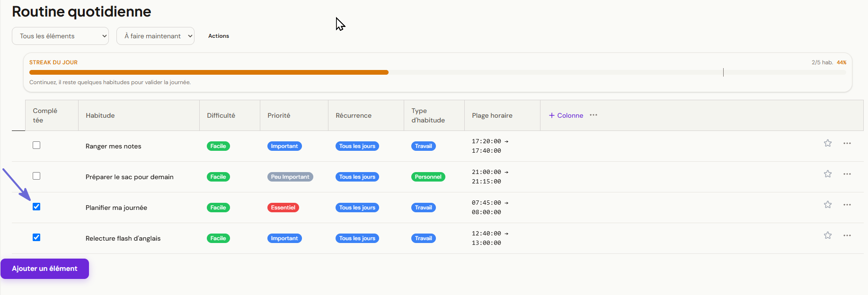Click the orange streak progress bar

209,72
